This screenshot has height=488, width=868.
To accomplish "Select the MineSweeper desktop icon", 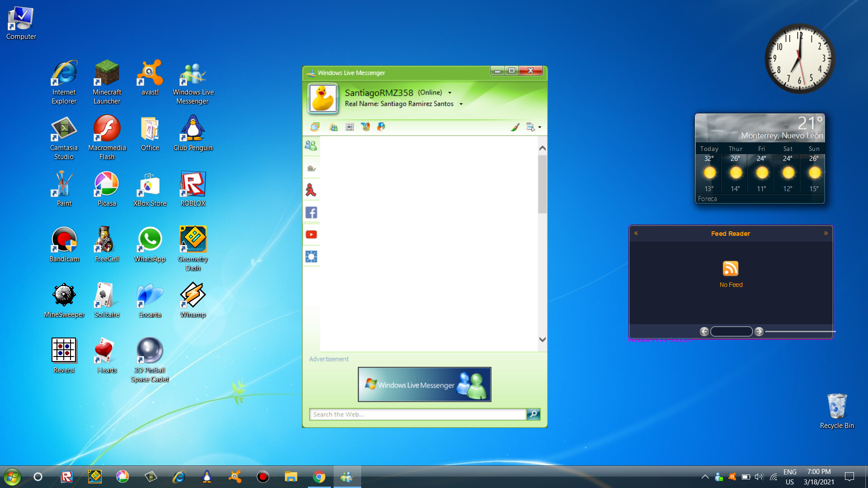I will pyautogui.click(x=64, y=300).
